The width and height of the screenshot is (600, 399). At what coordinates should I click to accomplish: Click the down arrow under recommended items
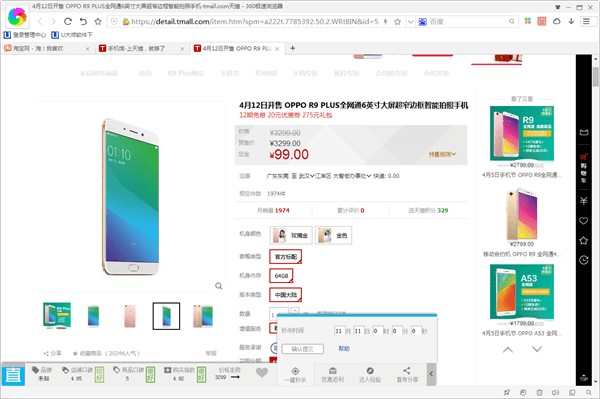click(537, 349)
